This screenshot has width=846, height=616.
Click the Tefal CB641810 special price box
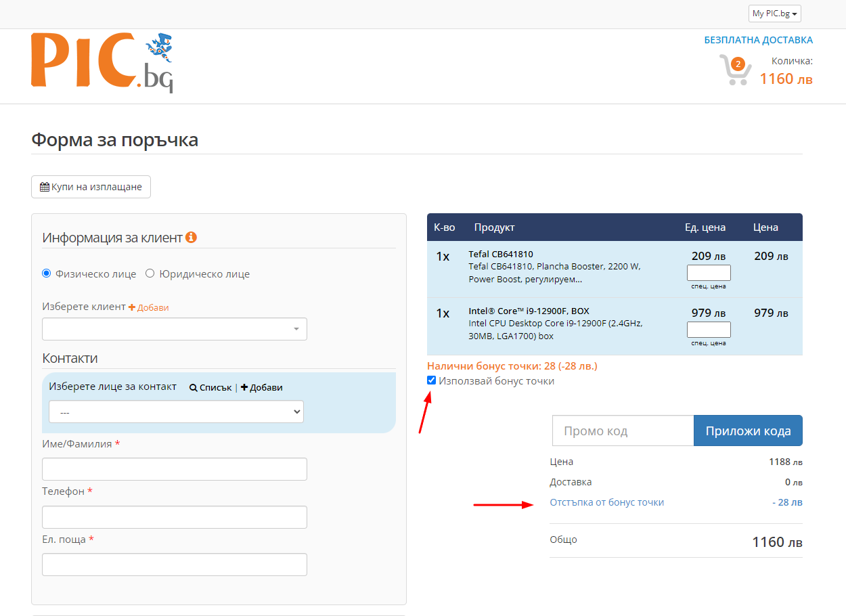[x=709, y=273]
